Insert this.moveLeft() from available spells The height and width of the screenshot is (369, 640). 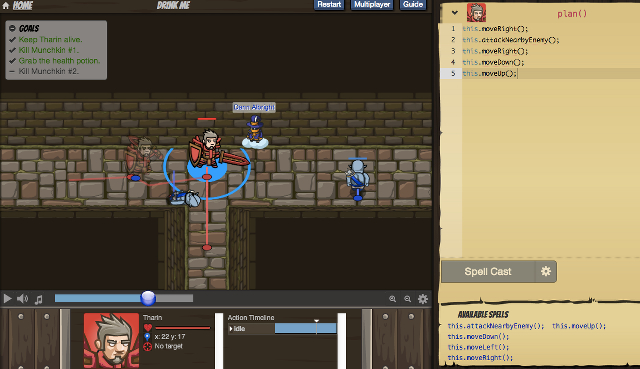pyautogui.click(x=478, y=347)
